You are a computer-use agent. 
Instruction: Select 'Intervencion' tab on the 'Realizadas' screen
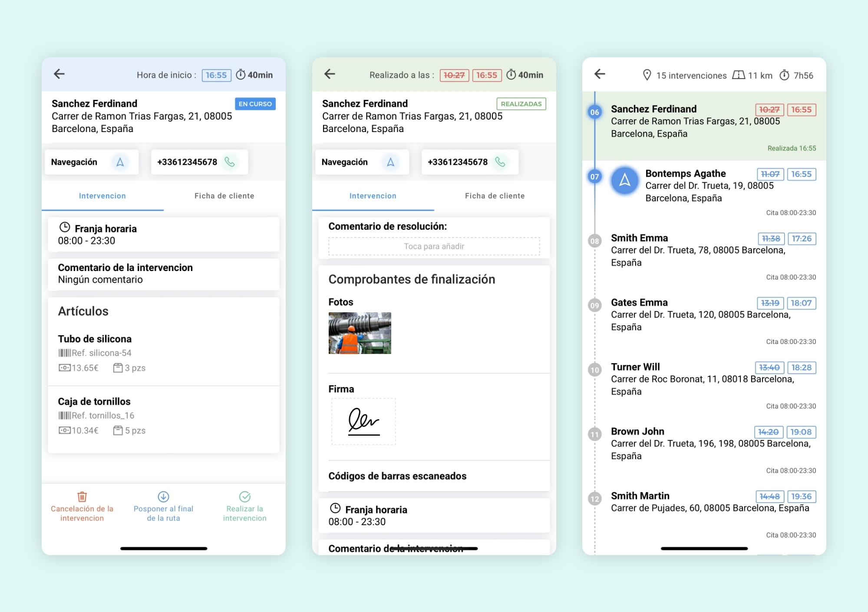click(x=373, y=196)
